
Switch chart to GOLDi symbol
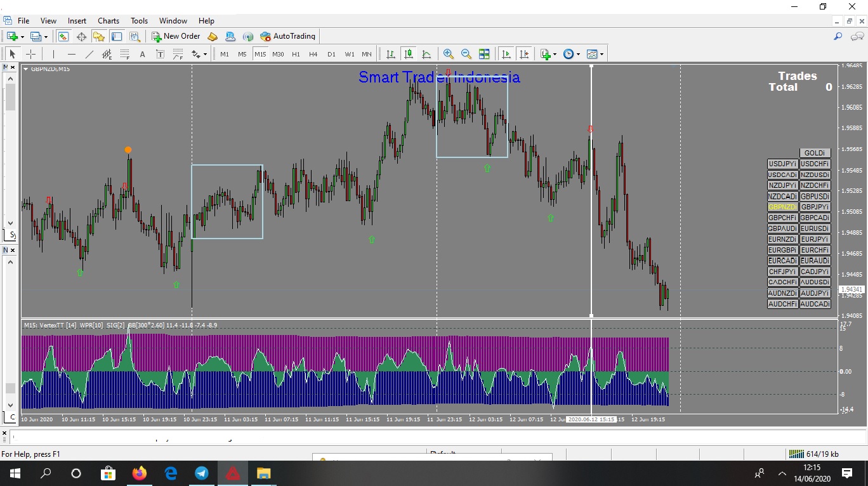coord(815,153)
